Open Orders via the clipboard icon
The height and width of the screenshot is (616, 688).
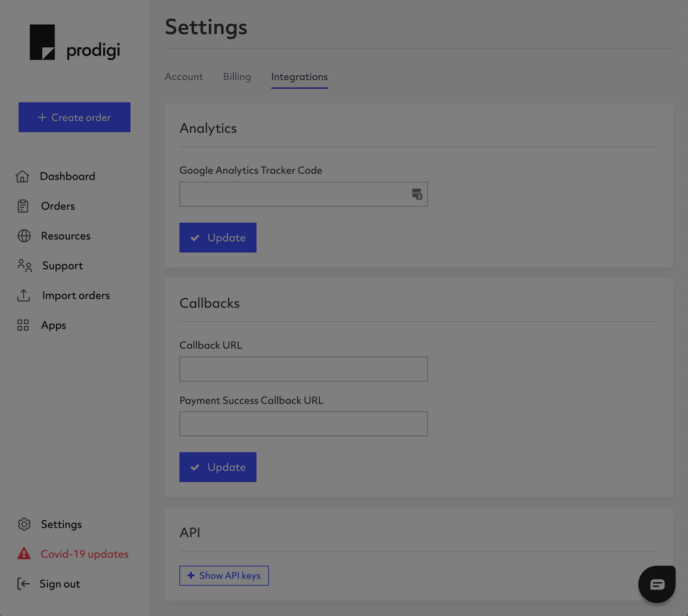click(23, 206)
